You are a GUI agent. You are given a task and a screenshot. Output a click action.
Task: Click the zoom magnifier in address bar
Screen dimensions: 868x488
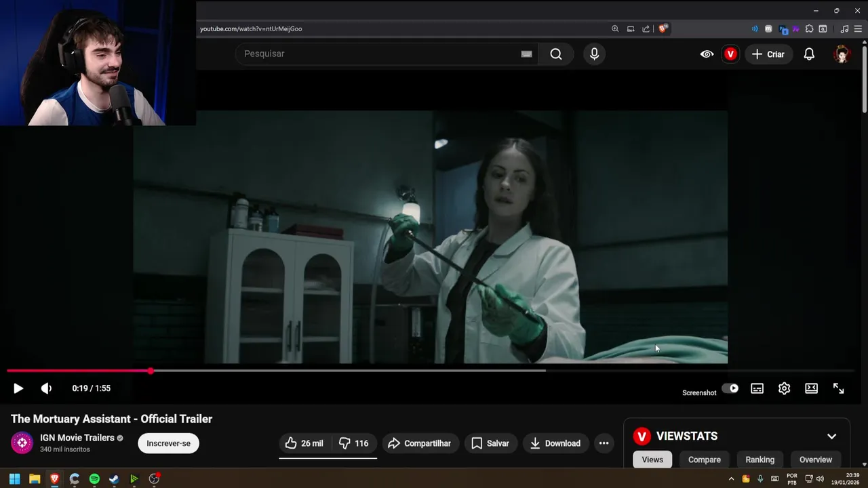tap(615, 28)
